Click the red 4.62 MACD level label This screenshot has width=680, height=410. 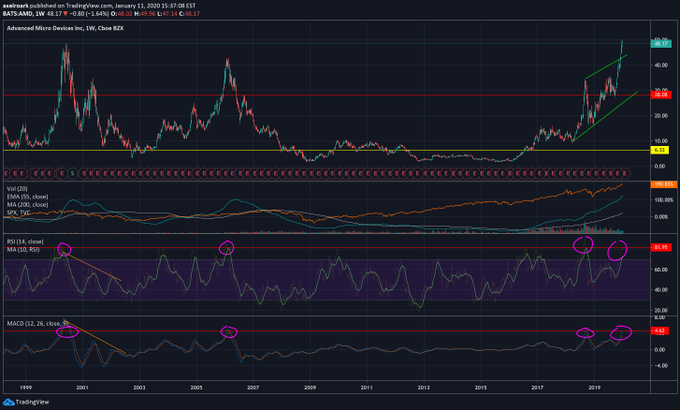click(x=660, y=331)
